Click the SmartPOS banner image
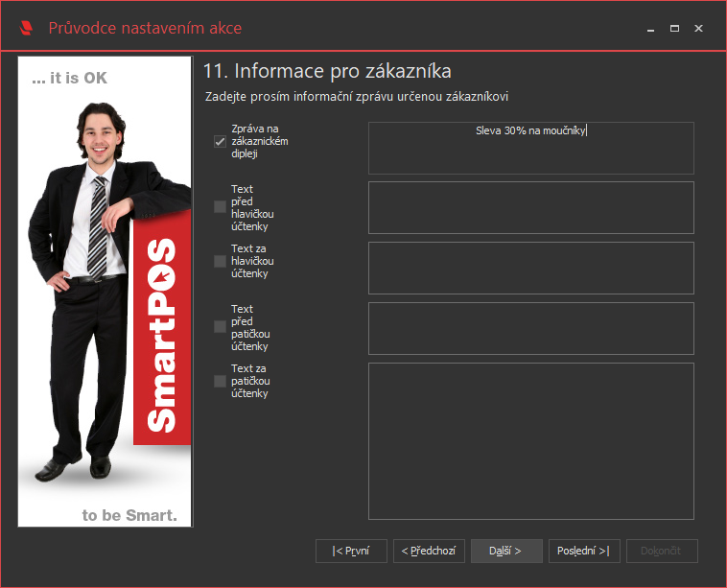Screen dimensions: 727x588 pyautogui.click(x=105, y=292)
